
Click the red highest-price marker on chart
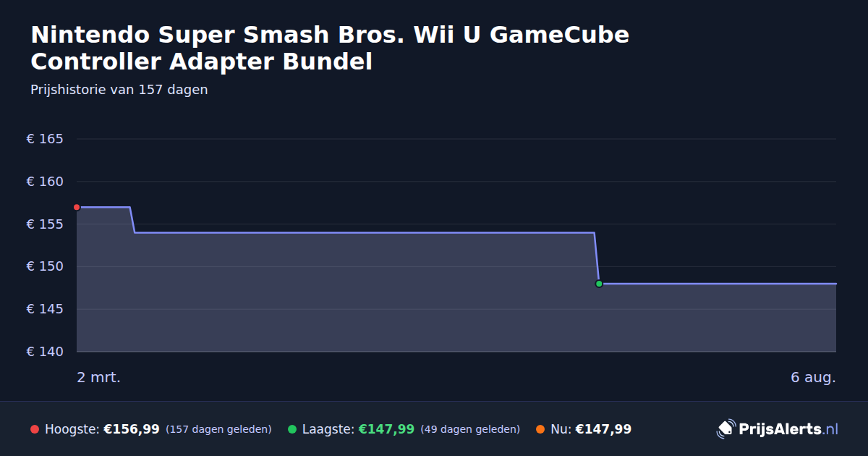(77, 207)
